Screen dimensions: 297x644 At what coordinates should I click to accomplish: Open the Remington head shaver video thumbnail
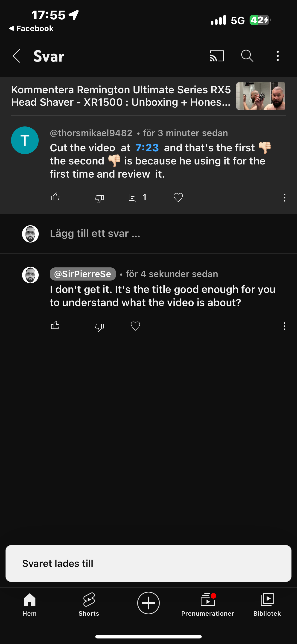(260, 96)
